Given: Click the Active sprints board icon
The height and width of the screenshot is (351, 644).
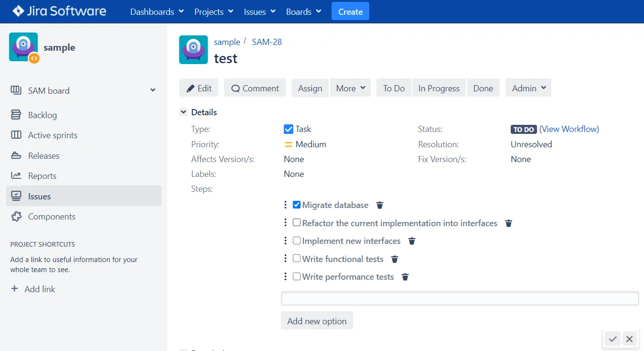Looking at the screenshot, I should (x=16, y=135).
